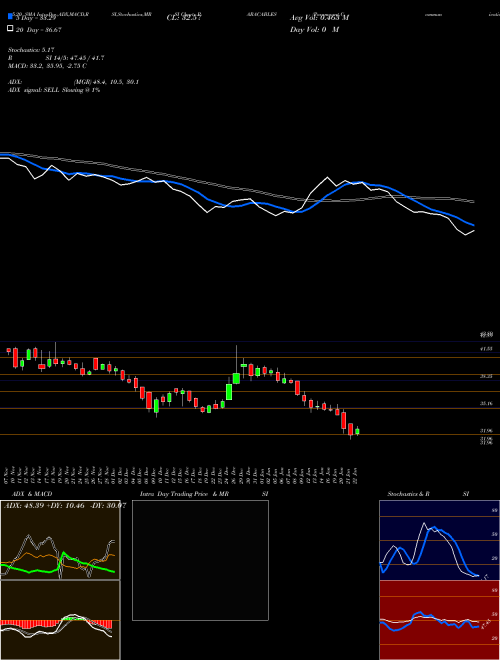The image size is (500, 660).
Task: Click the empty Intra Day Trading Price panel
Action: [200, 560]
